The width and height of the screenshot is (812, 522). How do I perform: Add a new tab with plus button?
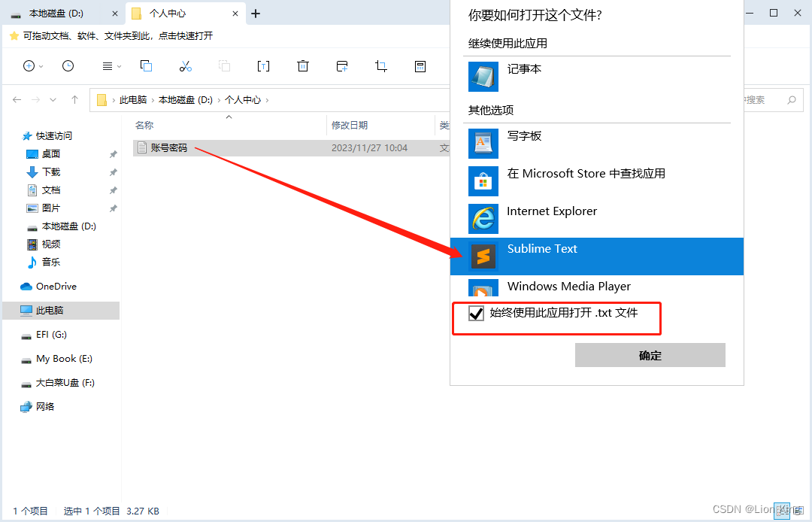[256, 14]
